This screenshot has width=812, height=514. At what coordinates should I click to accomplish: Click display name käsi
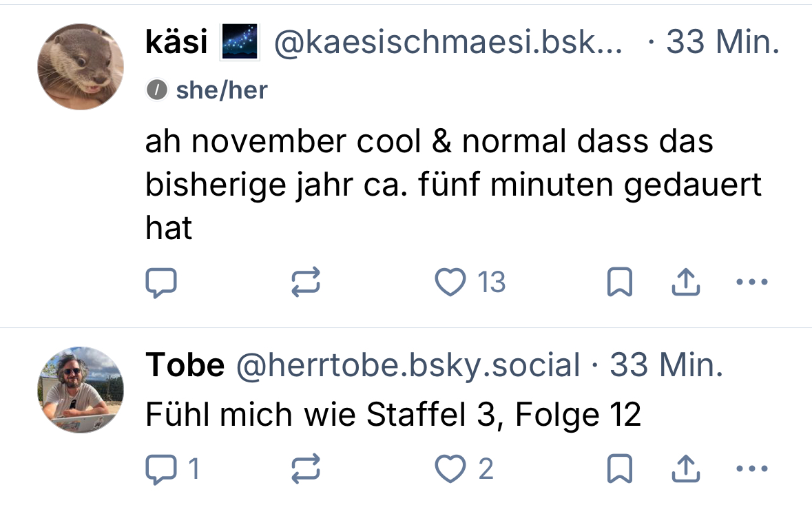(176, 44)
